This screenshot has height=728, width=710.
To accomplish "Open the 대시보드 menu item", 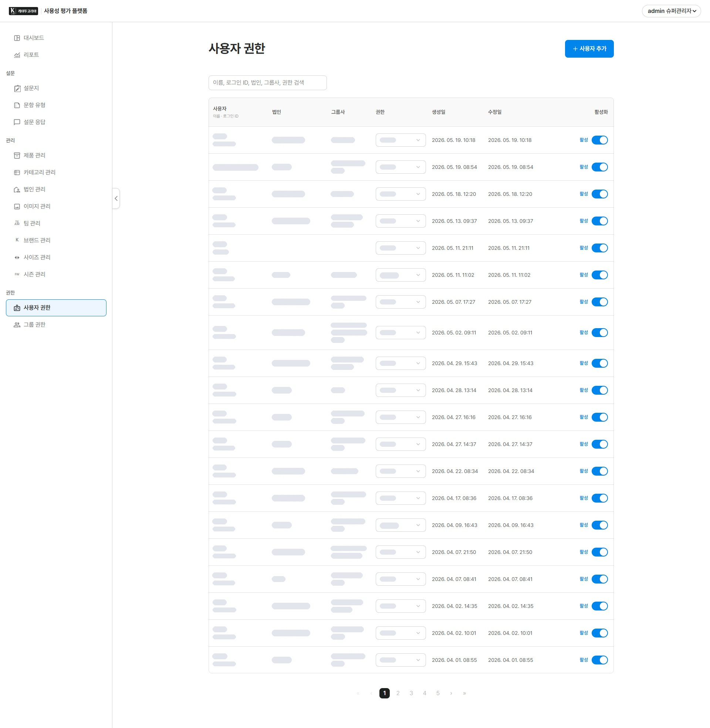I will (x=56, y=38).
